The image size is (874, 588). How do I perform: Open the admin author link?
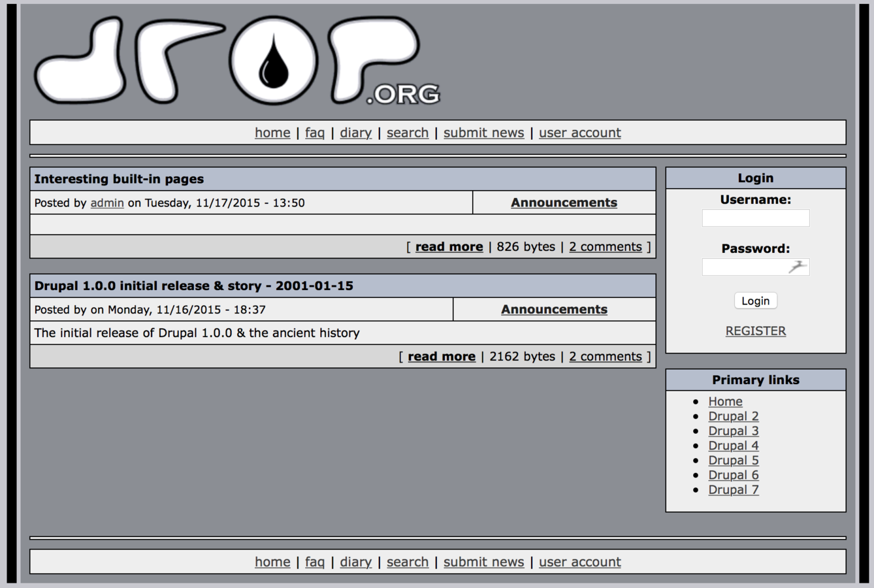[x=107, y=203]
